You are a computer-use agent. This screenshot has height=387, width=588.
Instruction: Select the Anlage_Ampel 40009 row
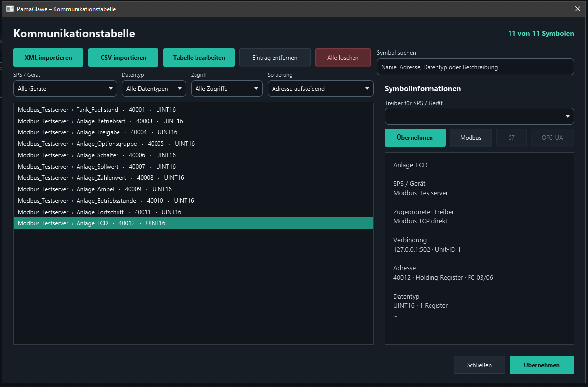194,189
